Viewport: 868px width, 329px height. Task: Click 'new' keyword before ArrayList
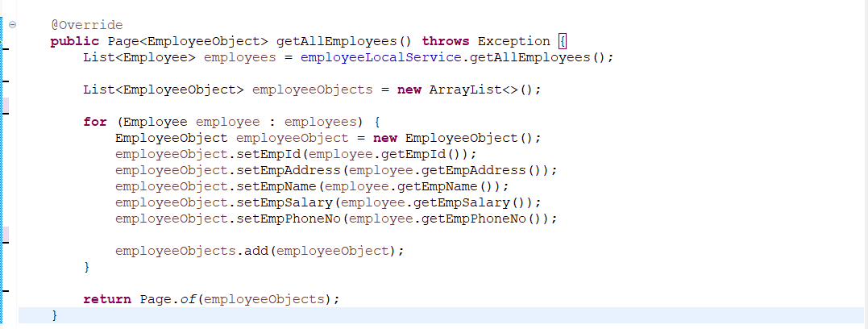point(409,90)
